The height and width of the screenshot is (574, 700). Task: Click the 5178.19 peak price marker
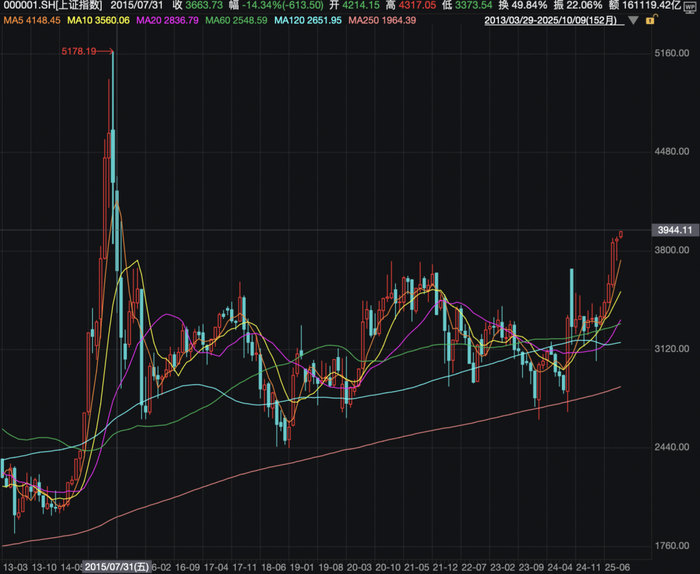pos(79,51)
